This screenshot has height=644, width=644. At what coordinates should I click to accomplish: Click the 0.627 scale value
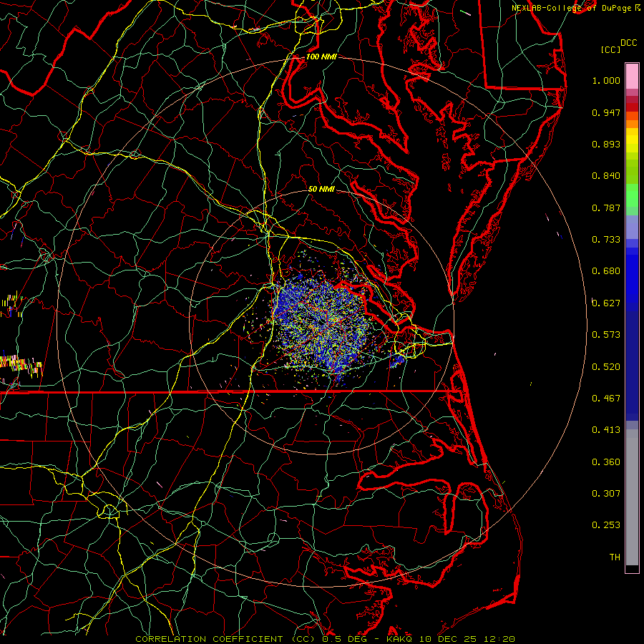click(606, 303)
